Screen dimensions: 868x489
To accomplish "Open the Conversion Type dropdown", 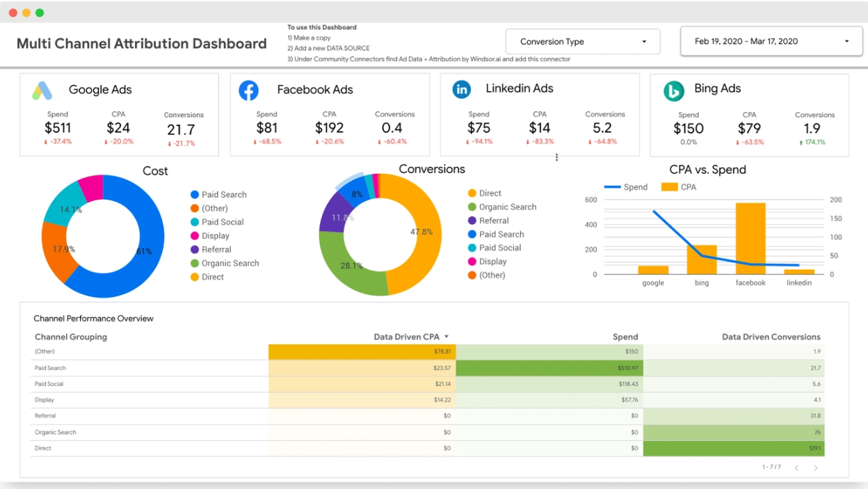I will [583, 42].
